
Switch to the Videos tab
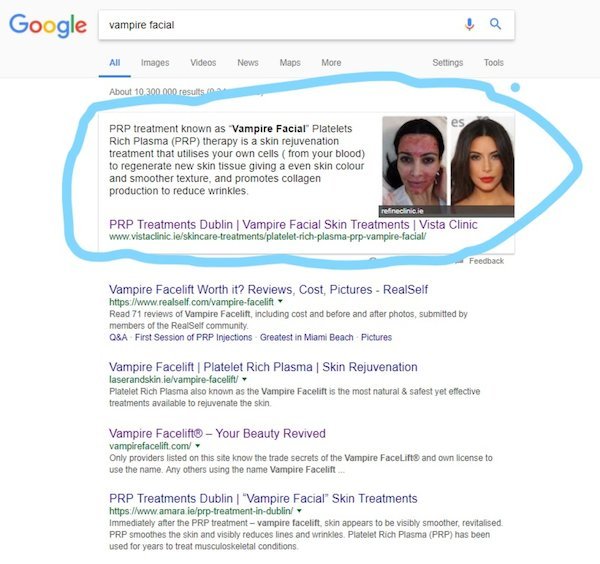pyautogui.click(x=203, y=63)
